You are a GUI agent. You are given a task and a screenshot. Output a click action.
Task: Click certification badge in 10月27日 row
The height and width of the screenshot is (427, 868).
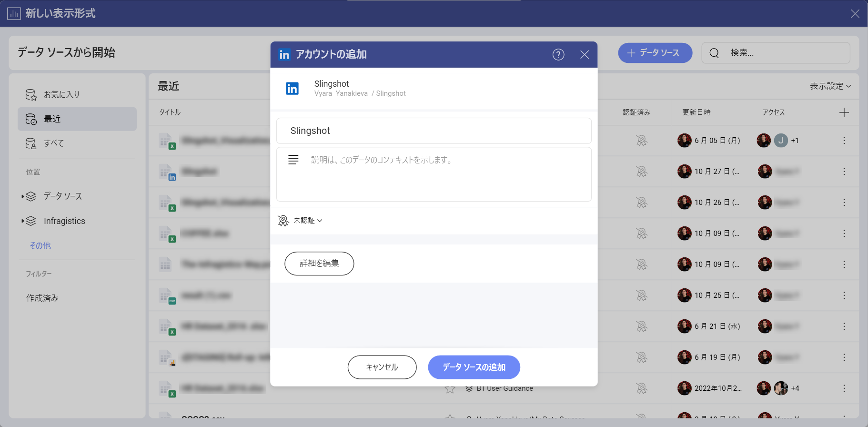point(642,172)
